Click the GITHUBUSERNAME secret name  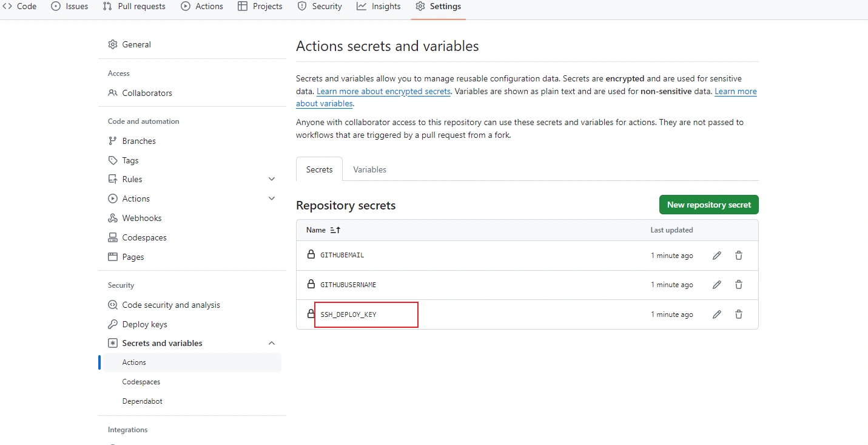click(348, 285)
